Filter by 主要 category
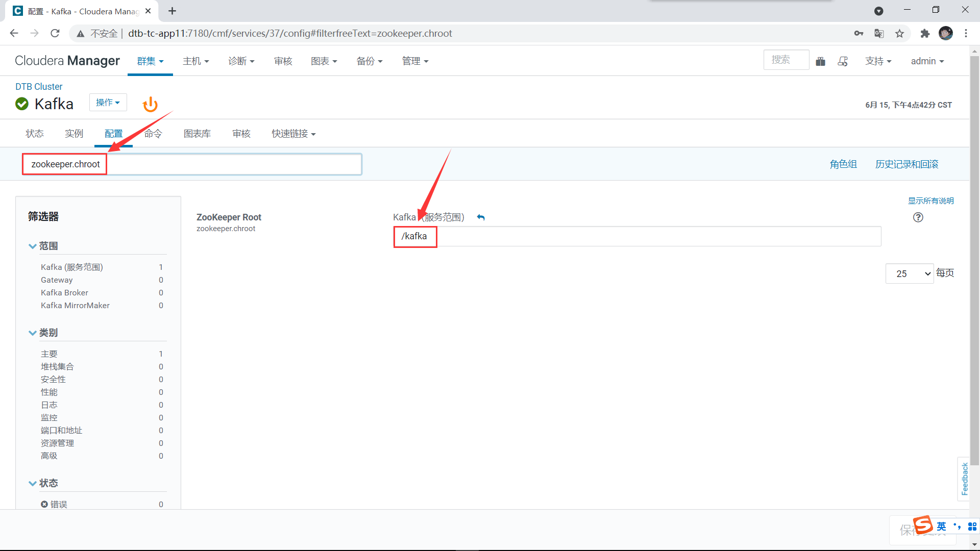This screenshot has height=551, width=980. tap(49, 354)
